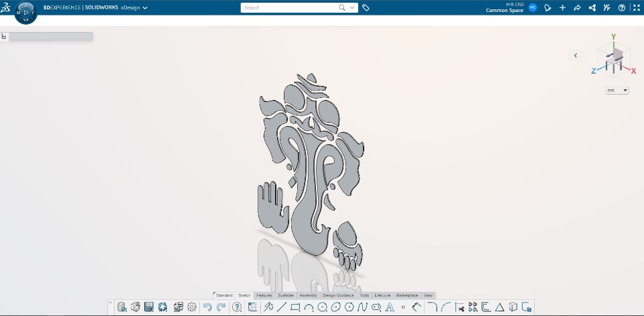
Task: Open the View tab
Action: (428, 295)
